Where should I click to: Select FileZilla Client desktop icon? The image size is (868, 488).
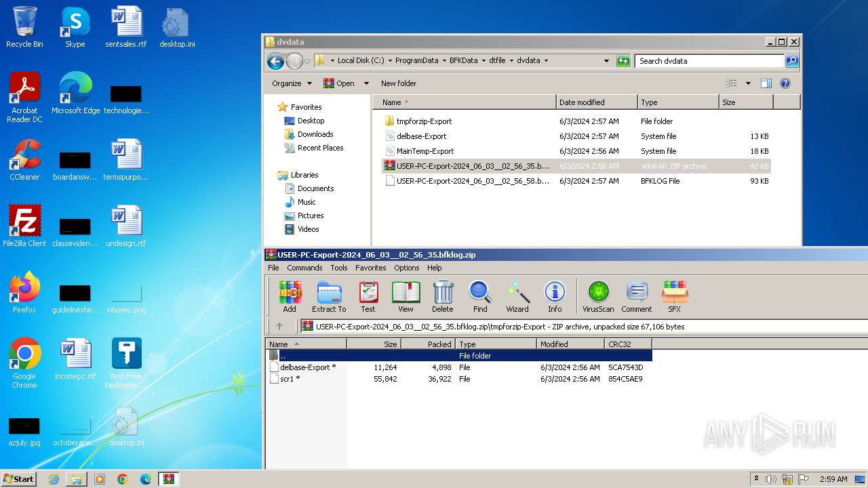[24, 226]
